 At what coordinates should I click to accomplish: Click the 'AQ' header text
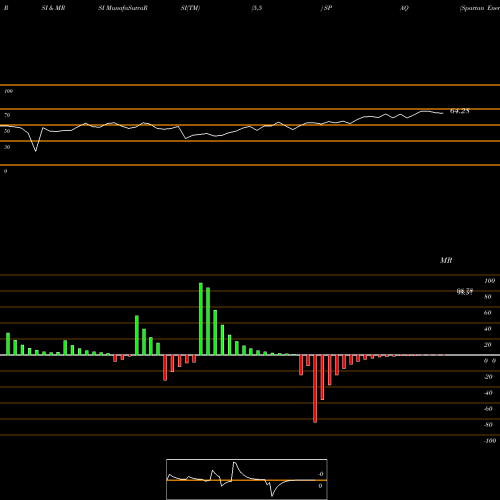(x=404, y=8)
